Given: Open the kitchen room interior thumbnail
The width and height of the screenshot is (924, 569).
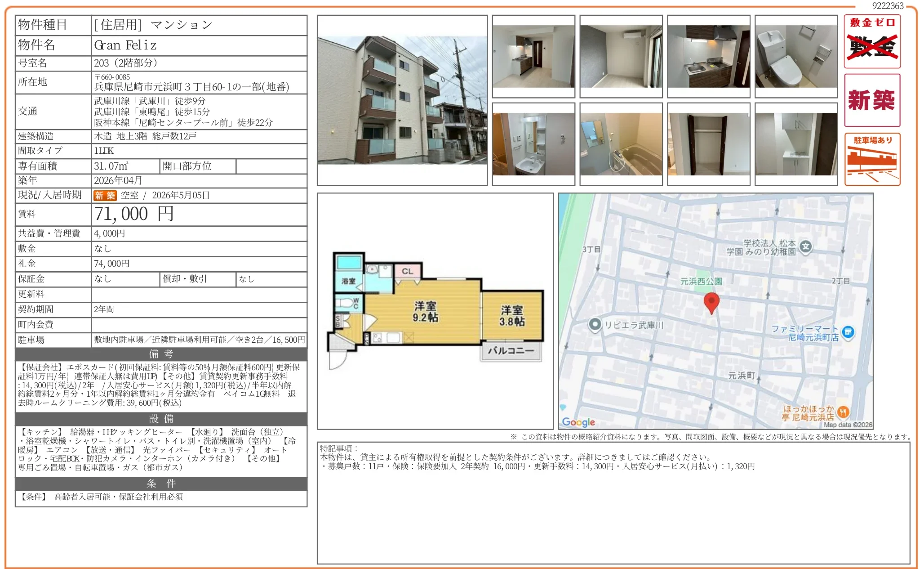Looking at the screenshot, I should tap(533, 56).
